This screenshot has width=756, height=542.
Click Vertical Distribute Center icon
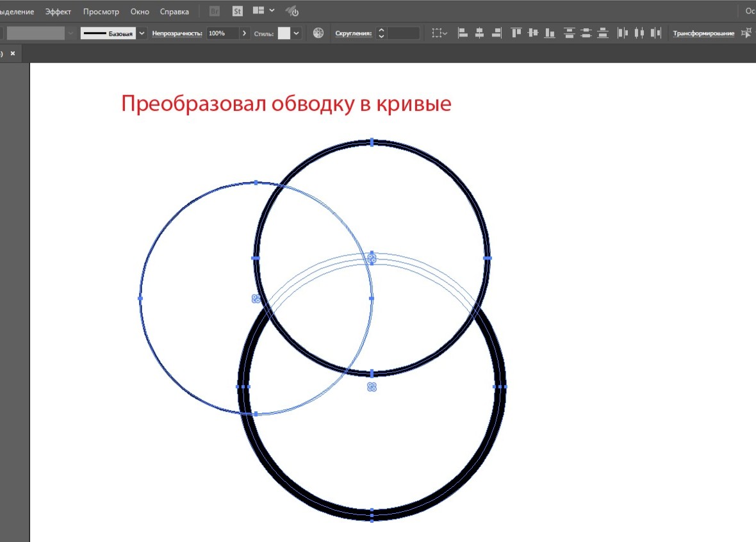[x=586, y=33]
